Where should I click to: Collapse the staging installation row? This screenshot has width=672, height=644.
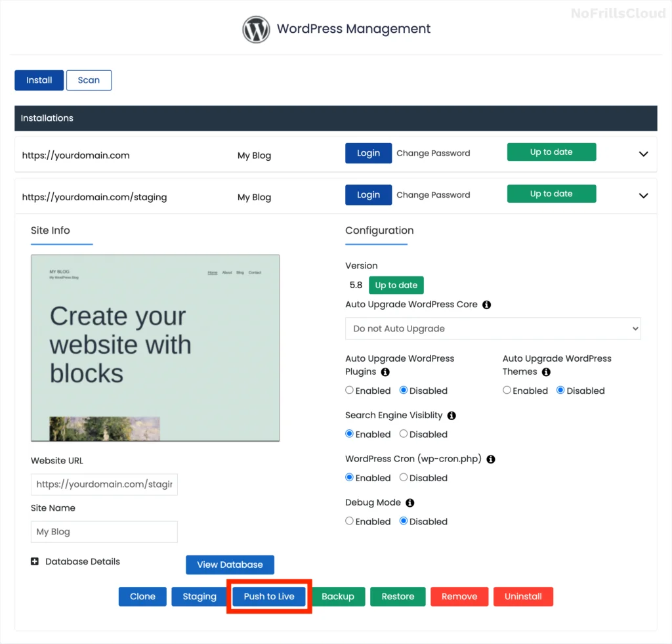point(644,196)
